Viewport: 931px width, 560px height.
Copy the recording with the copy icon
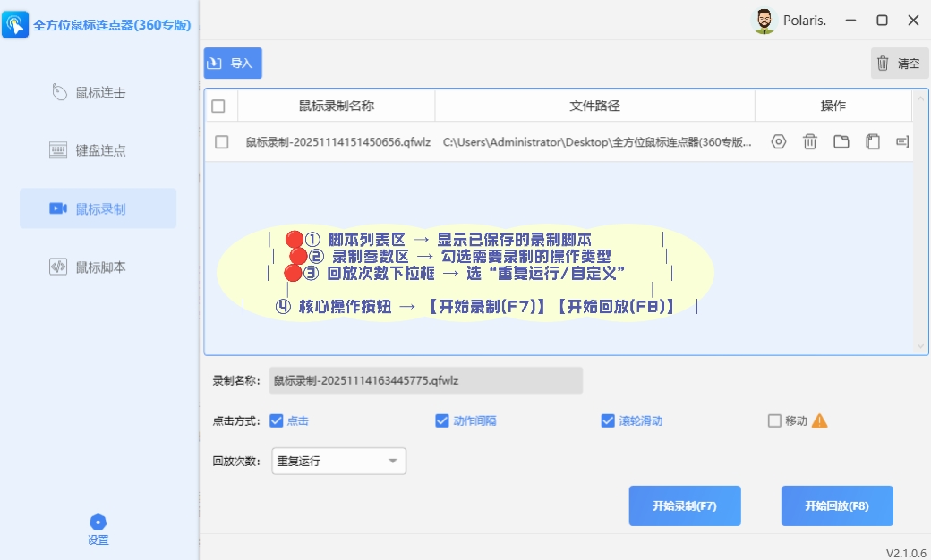pos(873,141)
